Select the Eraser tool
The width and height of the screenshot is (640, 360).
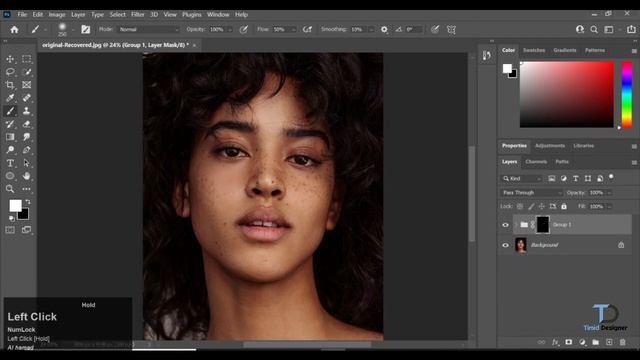[27, 124]
